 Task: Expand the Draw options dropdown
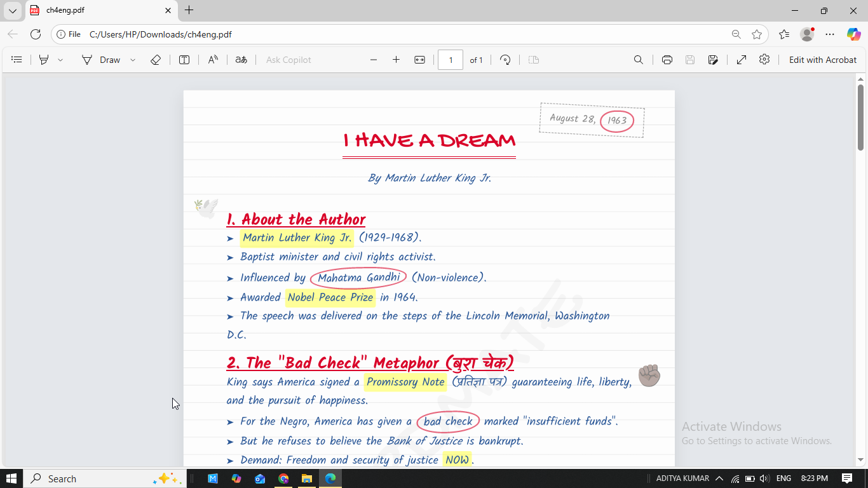click(133, 60)
